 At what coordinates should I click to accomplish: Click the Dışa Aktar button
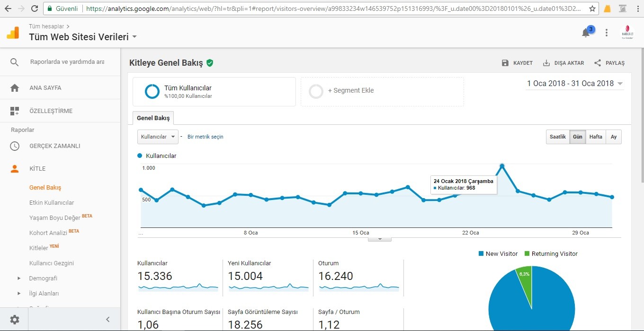[x=563, y=63]
